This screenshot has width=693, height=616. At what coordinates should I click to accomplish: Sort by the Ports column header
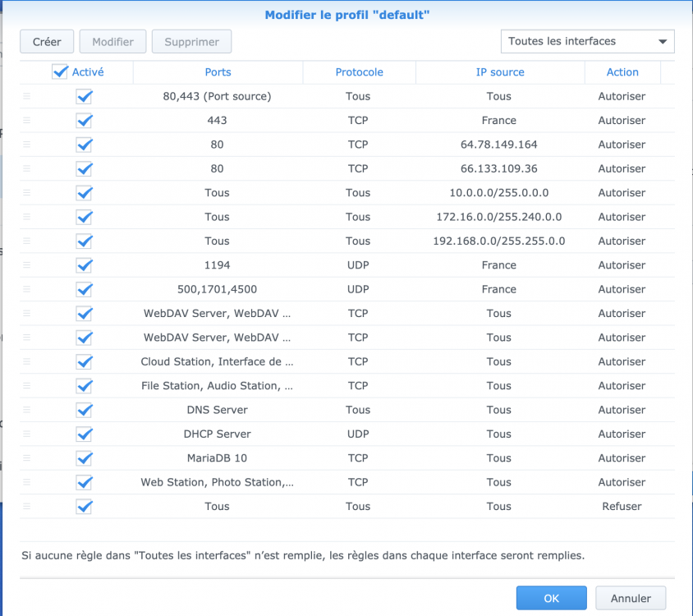tap(218, 72)
